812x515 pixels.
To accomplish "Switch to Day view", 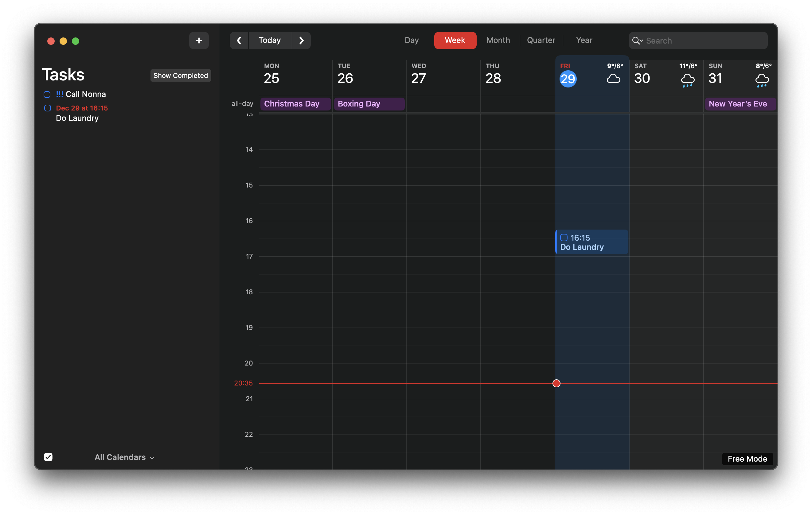I will 412,40.
